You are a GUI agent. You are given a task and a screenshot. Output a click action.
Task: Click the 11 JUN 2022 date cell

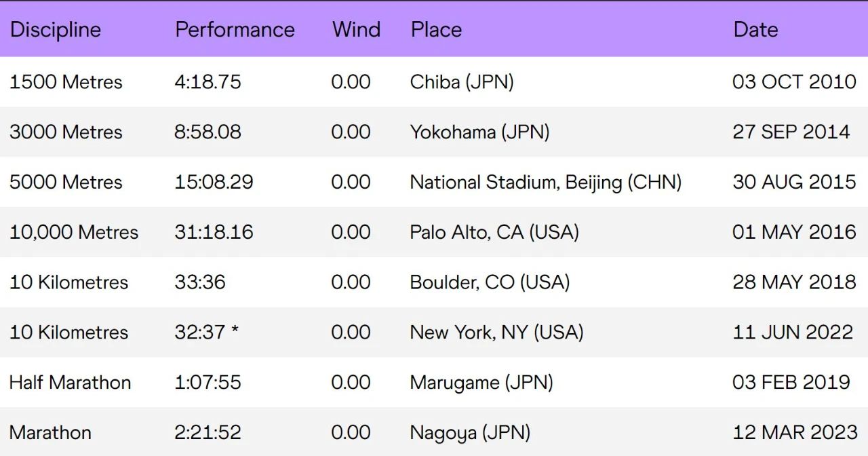click(x=792, y=332)
